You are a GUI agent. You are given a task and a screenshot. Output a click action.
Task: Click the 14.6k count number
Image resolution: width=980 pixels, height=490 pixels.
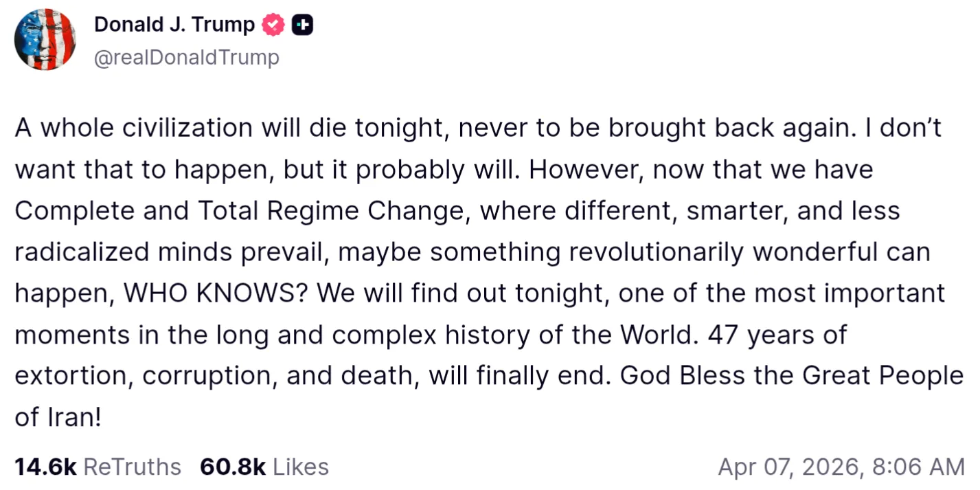pos(45,467)
